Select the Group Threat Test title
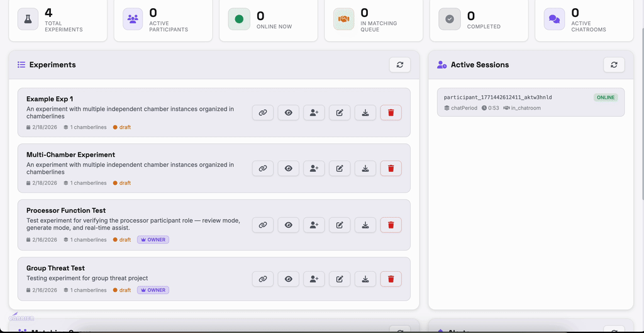The height and width of the screenshot is (333, 644). pyautogui.click(x=55, y=268)
